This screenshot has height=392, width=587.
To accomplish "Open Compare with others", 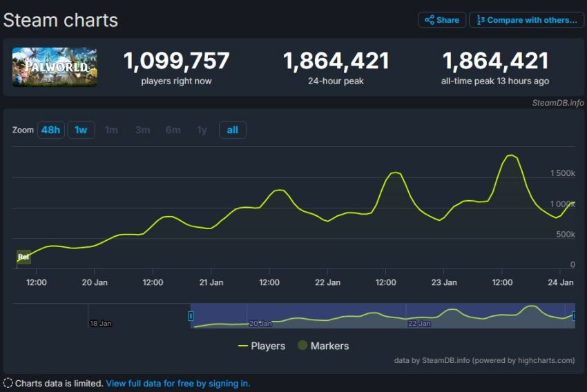I will click(x=526, y=20).
